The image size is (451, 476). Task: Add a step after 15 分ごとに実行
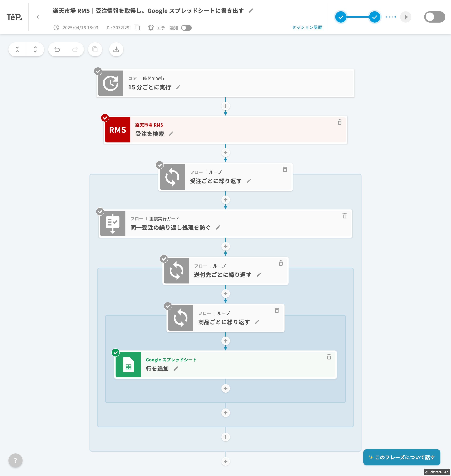pyautogui.click(x=225, y=106)
